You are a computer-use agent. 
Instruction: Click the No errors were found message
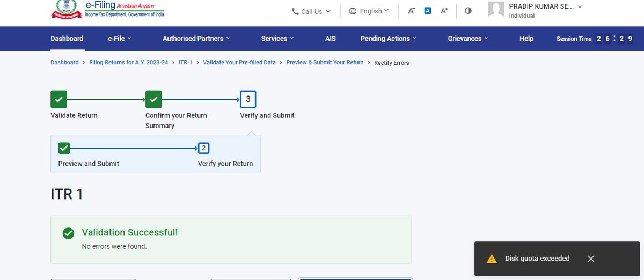click(x=114, y=246)
